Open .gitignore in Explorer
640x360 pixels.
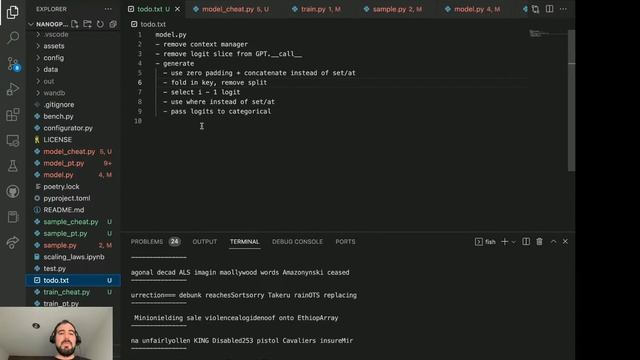[73, 104]
